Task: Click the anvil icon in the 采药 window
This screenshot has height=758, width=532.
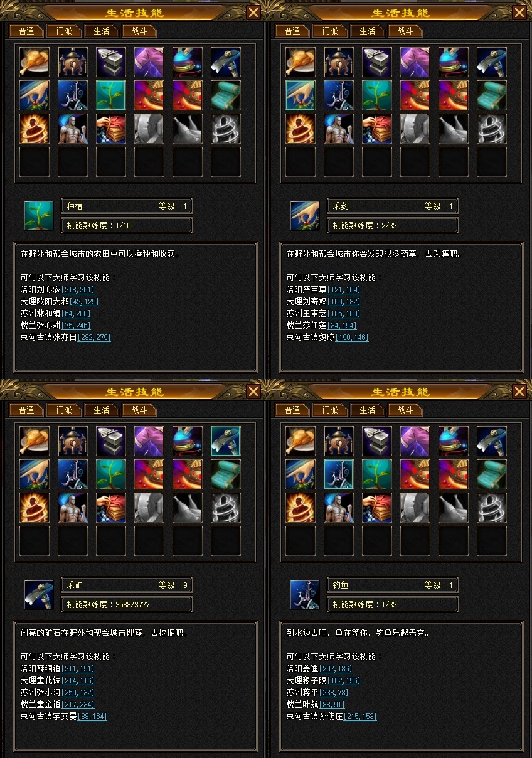Action: (377, 62)
